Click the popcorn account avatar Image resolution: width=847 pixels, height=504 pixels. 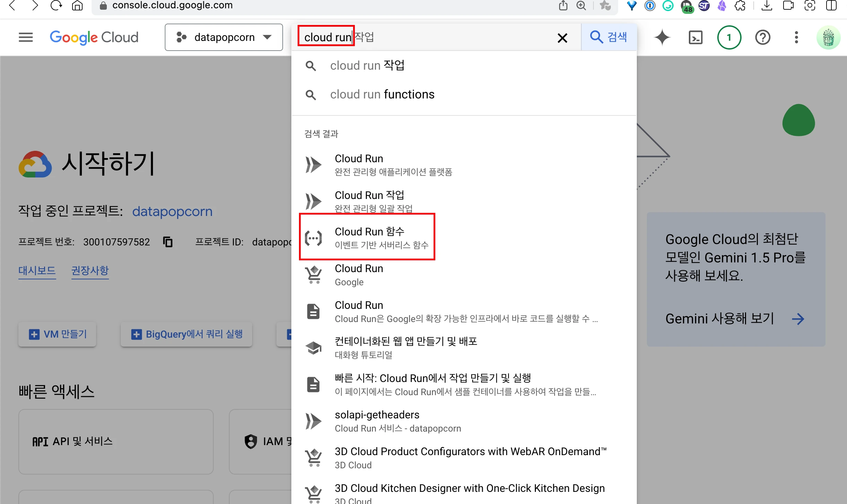pos(828,37)
